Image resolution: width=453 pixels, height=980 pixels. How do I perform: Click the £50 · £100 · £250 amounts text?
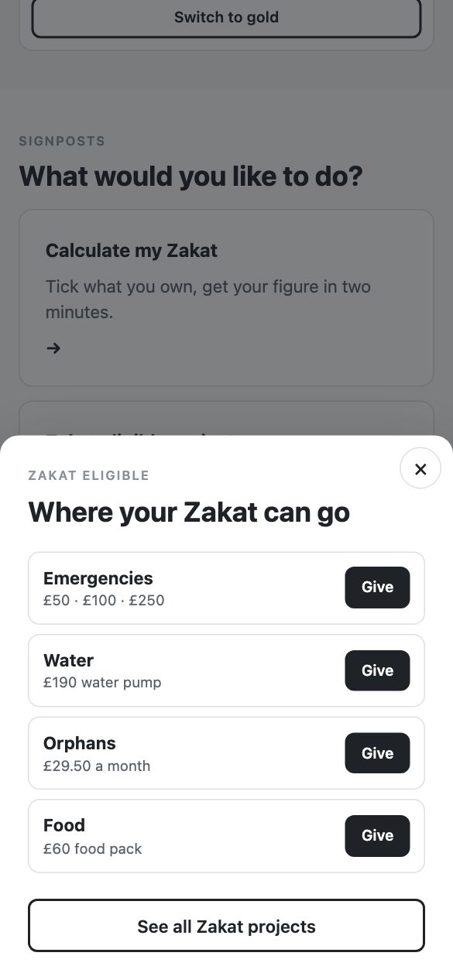click(104, 600)
